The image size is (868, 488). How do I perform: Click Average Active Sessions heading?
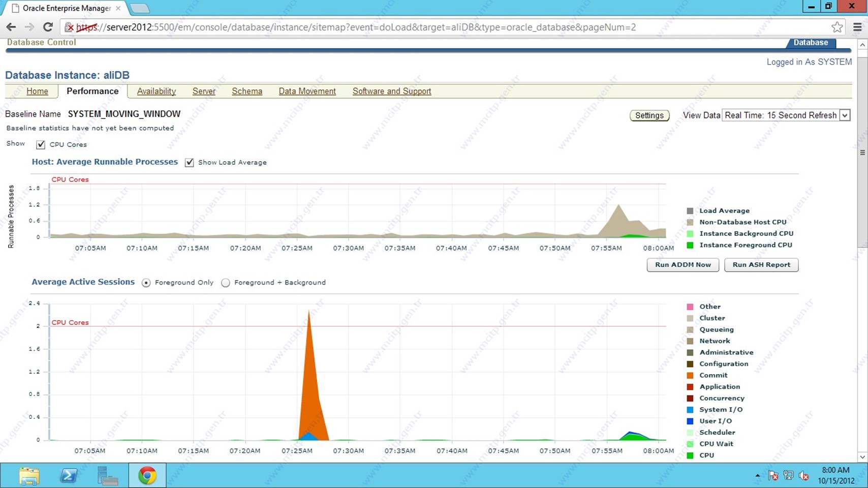(83, 282)
